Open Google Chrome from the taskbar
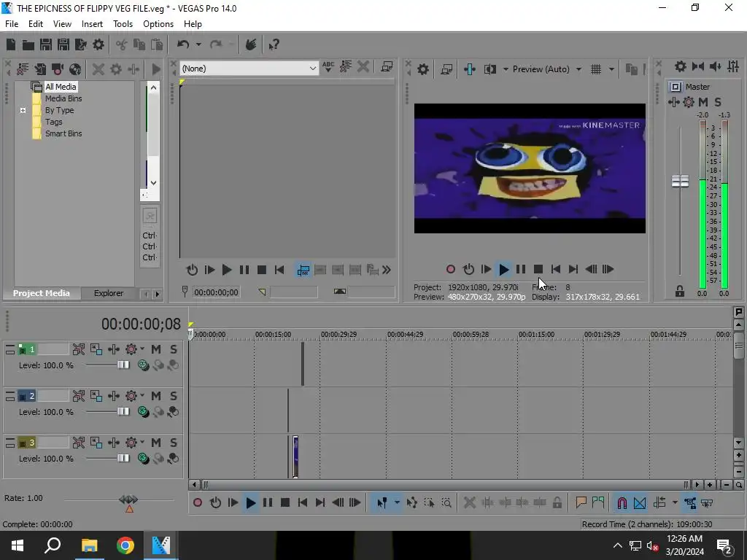Screen dimensions: 747x560 click(x=125, y=545)
